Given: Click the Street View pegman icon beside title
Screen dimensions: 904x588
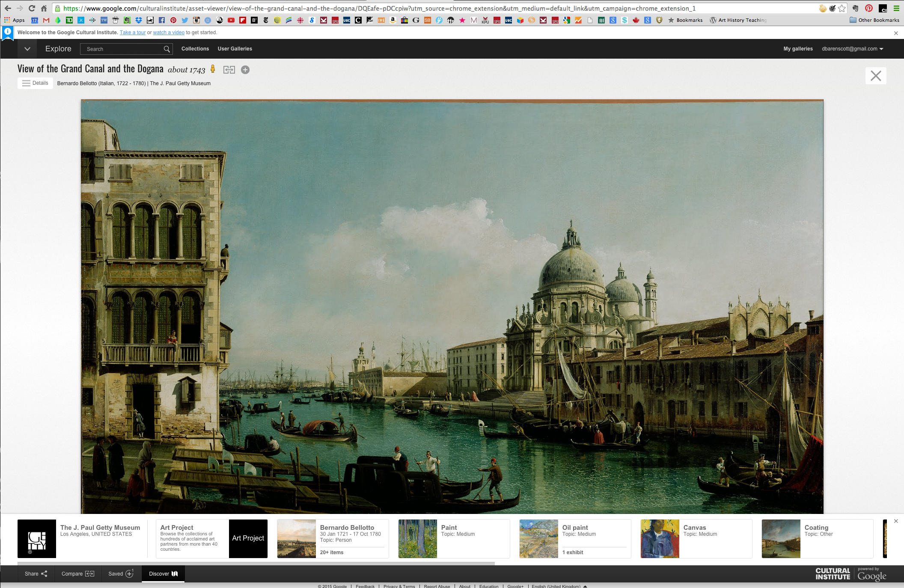Looking at the screenshot, I should 213,69.
